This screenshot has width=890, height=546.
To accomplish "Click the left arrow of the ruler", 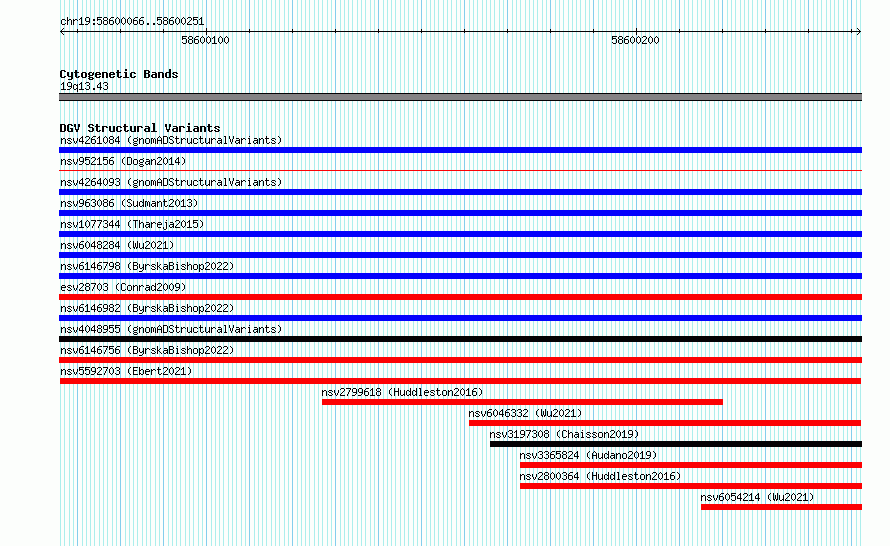I will (62, 31).
